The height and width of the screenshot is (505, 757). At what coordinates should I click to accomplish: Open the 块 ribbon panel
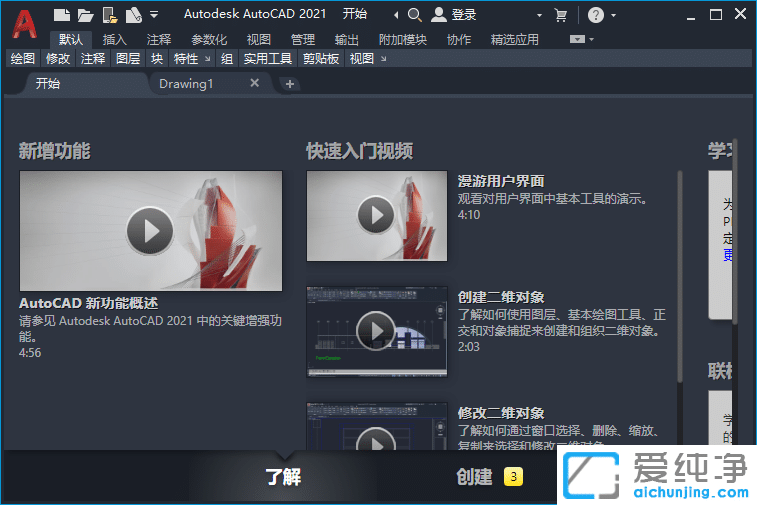coord(157,59)
